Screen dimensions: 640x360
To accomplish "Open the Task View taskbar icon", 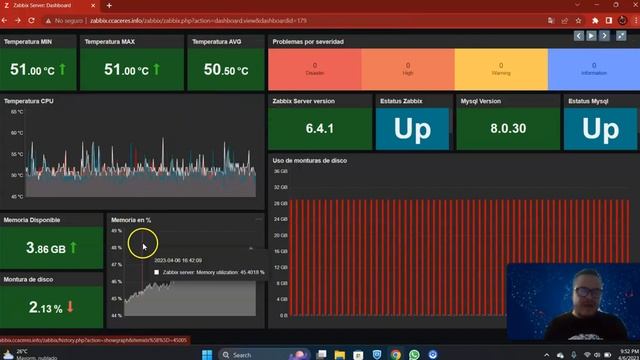I will 321,354.
